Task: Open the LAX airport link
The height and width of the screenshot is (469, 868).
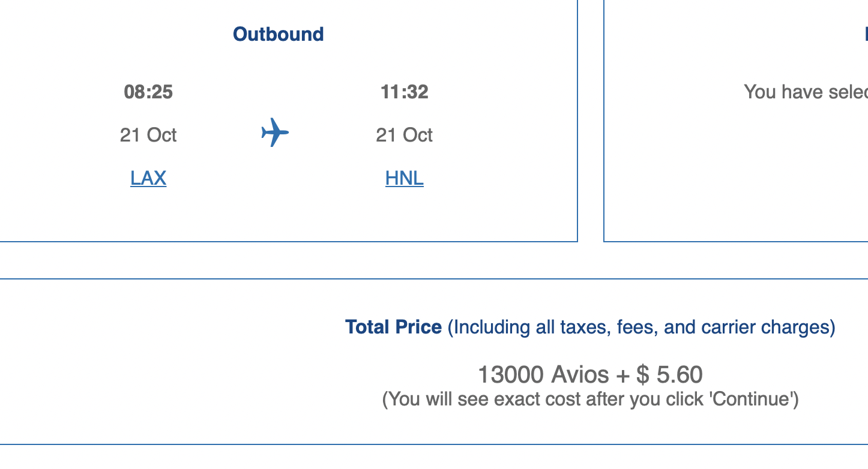Action: coord(148,178)
